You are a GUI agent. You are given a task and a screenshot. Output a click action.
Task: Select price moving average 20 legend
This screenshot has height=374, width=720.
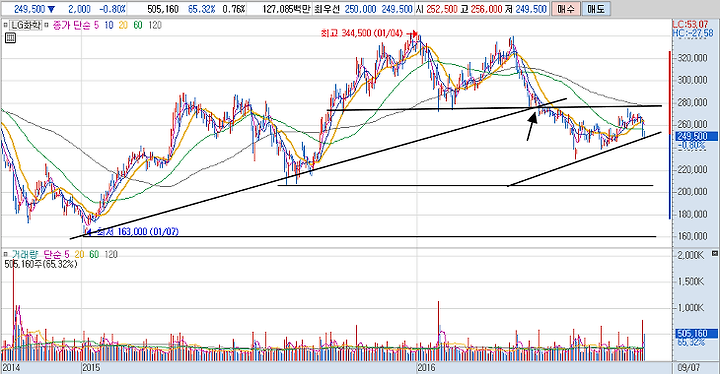coord(123,25)
